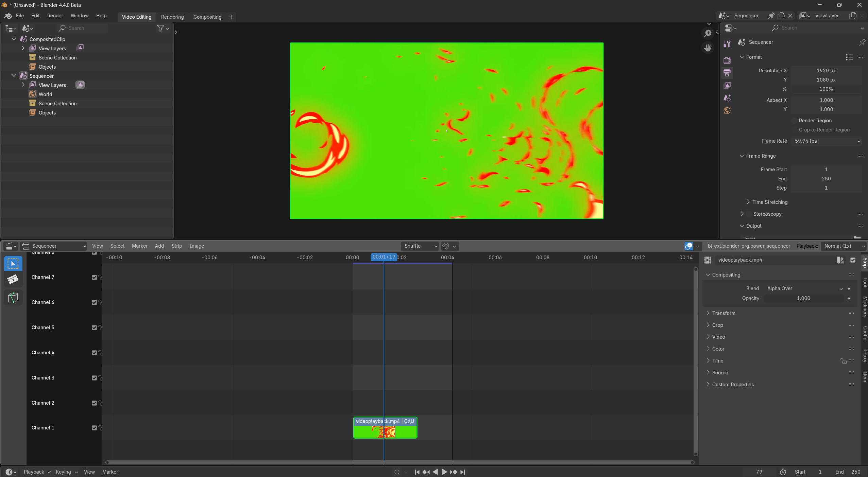Open the Scene properties tab

pos(727,98)
